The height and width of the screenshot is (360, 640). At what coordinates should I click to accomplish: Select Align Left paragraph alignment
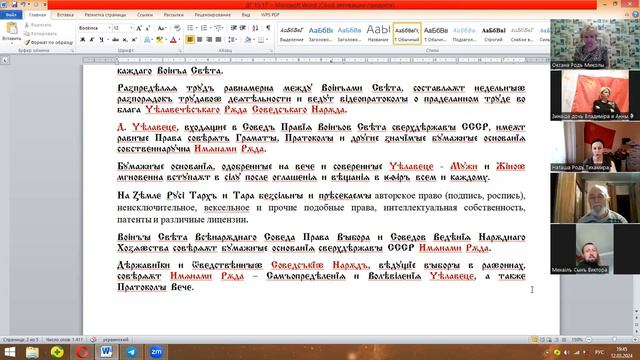[190, 40]
